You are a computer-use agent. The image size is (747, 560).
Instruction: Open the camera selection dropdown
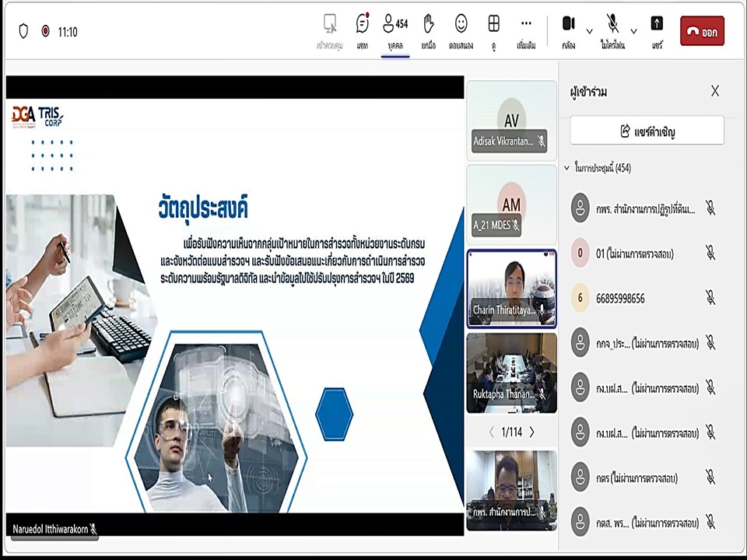point(587,32)
